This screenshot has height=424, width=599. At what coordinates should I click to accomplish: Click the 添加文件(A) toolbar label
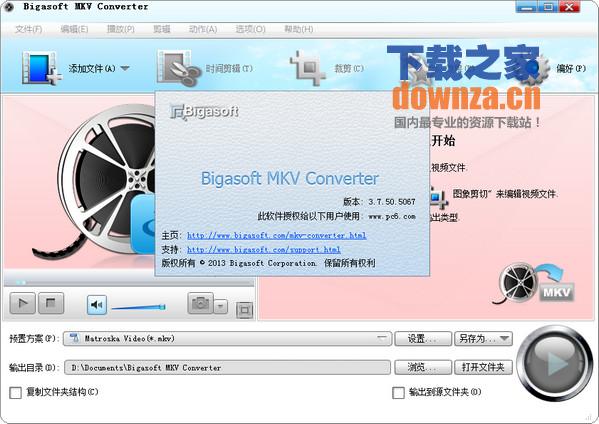click(x=92, y=69)
